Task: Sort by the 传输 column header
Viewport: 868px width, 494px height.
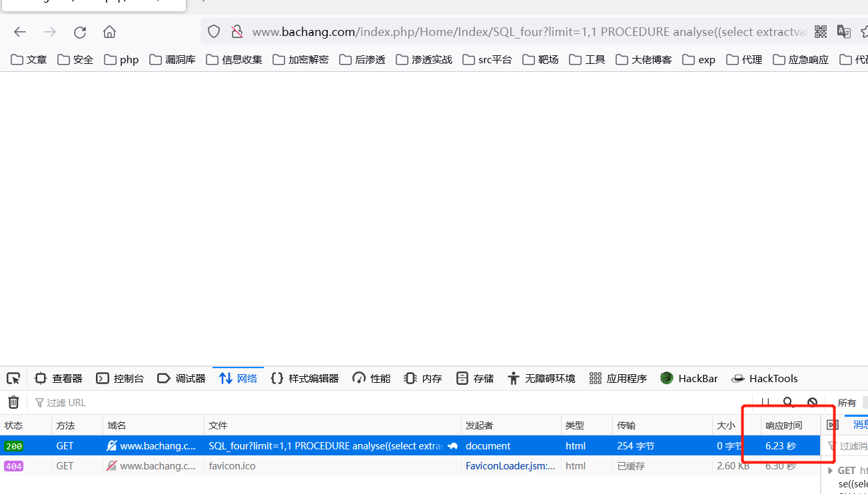Action: coord(663,425)
